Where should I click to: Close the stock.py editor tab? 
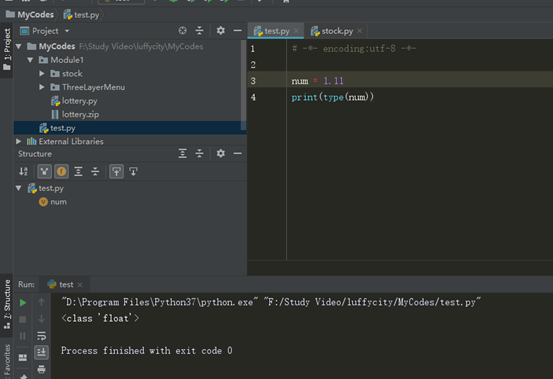click(359, 31)
